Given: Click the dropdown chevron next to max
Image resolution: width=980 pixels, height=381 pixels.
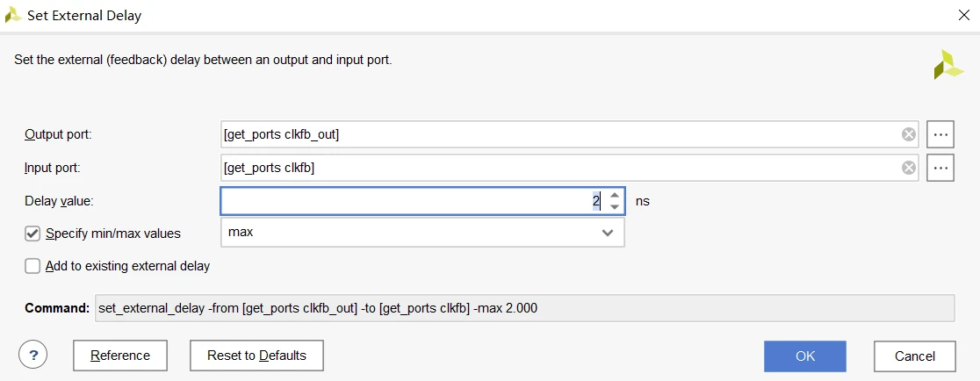Looking at the screenshot, I should tap(607, 233).
